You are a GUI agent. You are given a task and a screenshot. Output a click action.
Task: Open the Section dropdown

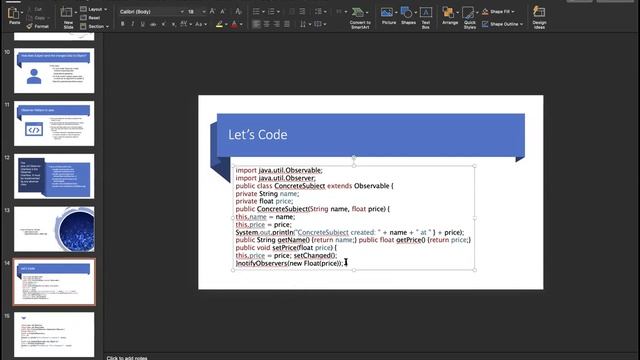click(x=95, y=27)
